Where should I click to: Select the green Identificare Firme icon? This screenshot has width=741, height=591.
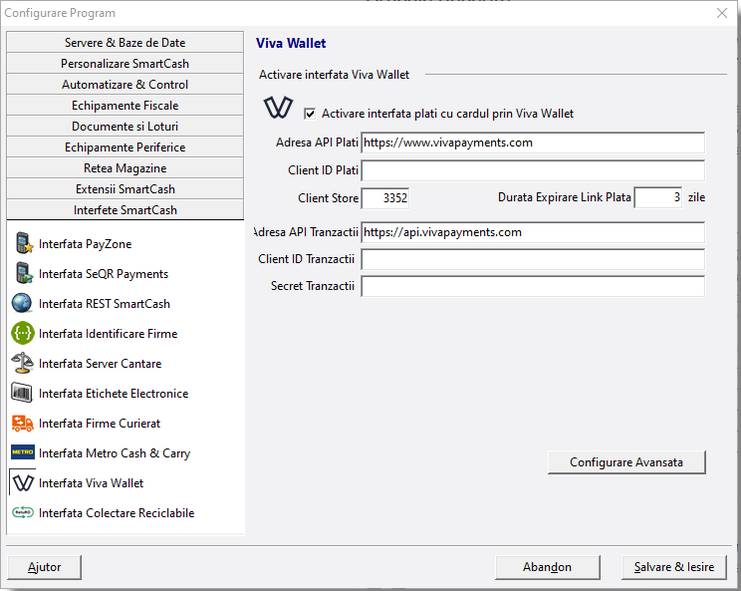[x=22, y=333]
